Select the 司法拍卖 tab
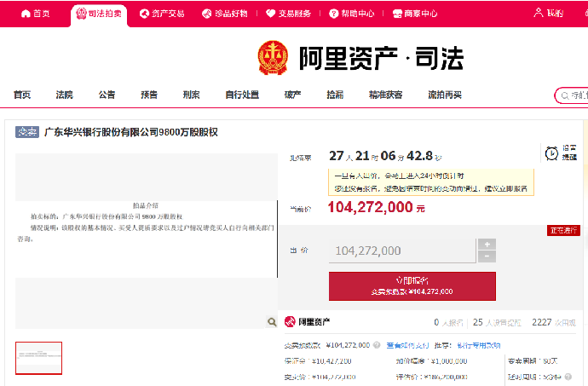This screenshot has width=588, height=386. pyautogui.click(x=100, y=14)
